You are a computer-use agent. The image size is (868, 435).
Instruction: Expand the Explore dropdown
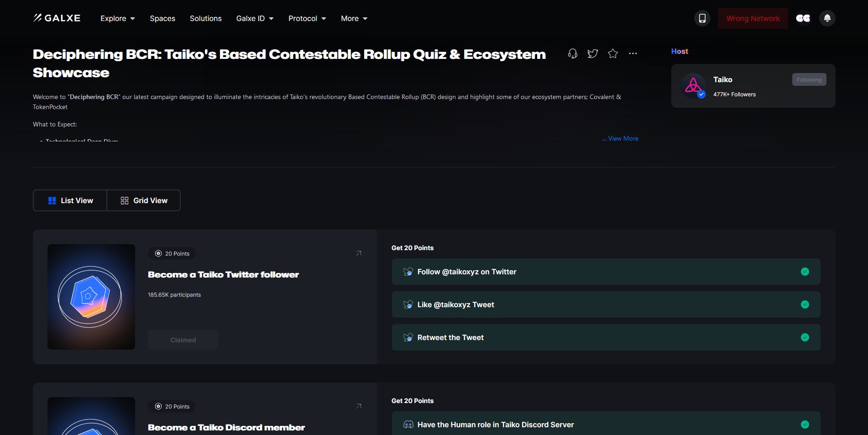(x=118, y=18)
